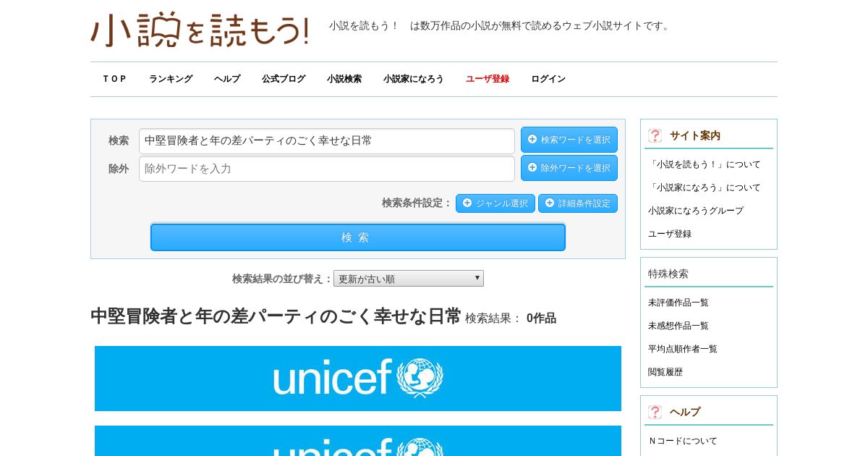Open 「小説を読もう！」について link
This screenshot has width=868, height=456.
[705, 164]
